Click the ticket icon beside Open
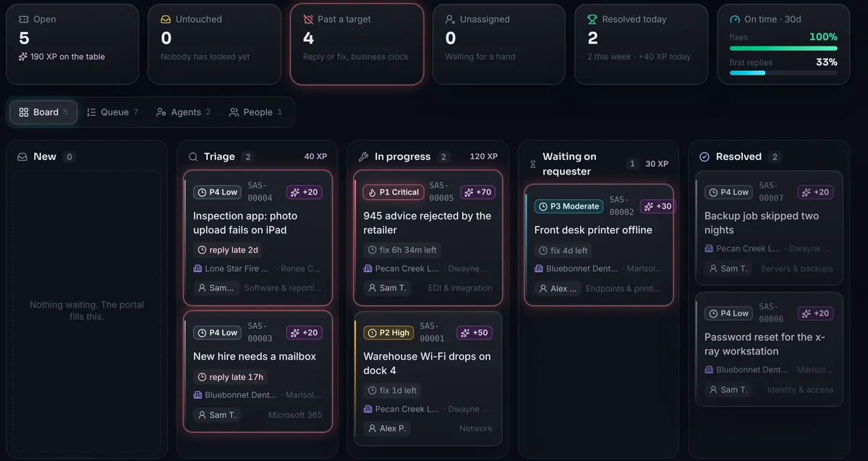The height and width of the screenshot is (461, 868). pos(24,20)
